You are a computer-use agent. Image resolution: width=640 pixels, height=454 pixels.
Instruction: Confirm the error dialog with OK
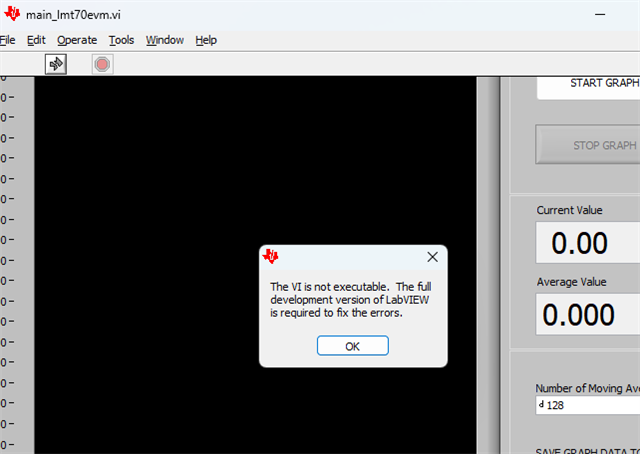pyautogui.click(x=353, y=346)
